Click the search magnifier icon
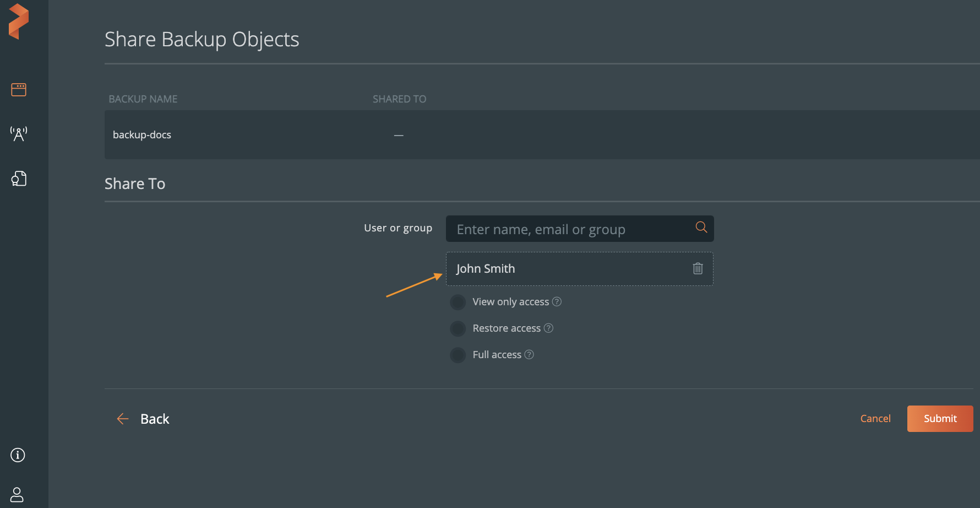This screenshot has width=980, height=508. pyautogui.click(x=701, y=228)
